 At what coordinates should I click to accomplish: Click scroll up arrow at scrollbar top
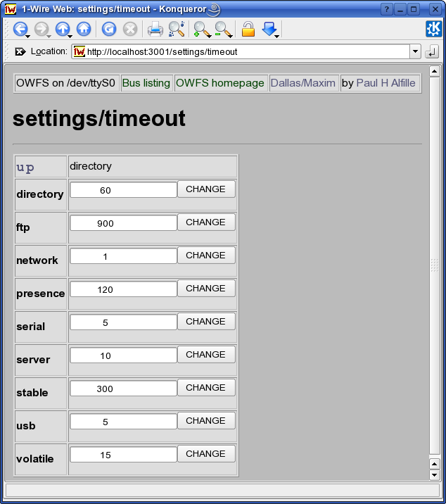click(435, 71)
